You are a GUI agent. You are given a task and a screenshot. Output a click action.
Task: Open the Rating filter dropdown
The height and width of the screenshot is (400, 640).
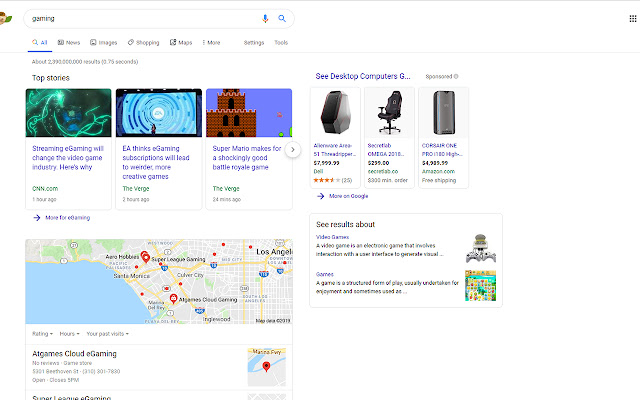tap(42, 333)
